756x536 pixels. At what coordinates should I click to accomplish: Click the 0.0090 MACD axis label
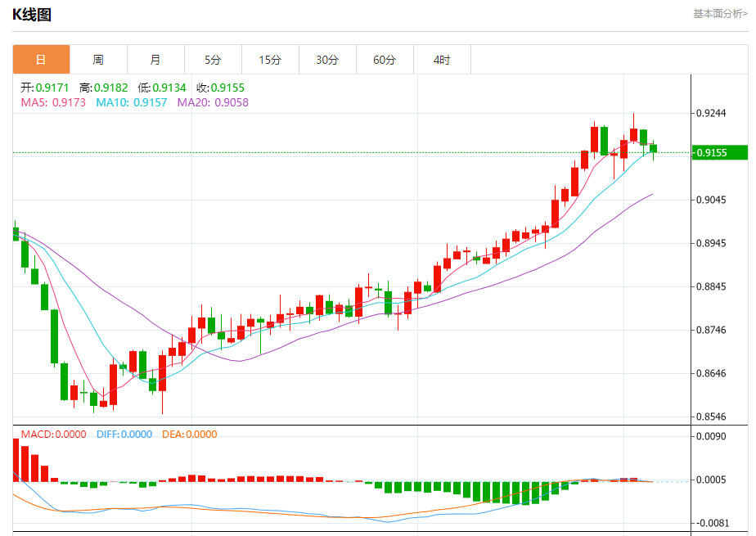click(711, 437)
